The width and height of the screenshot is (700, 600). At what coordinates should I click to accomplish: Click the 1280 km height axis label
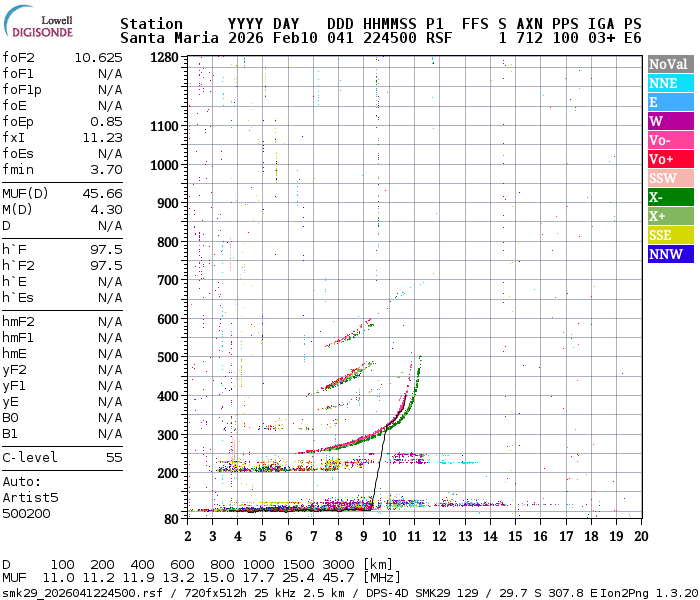(x=164, y=58)
